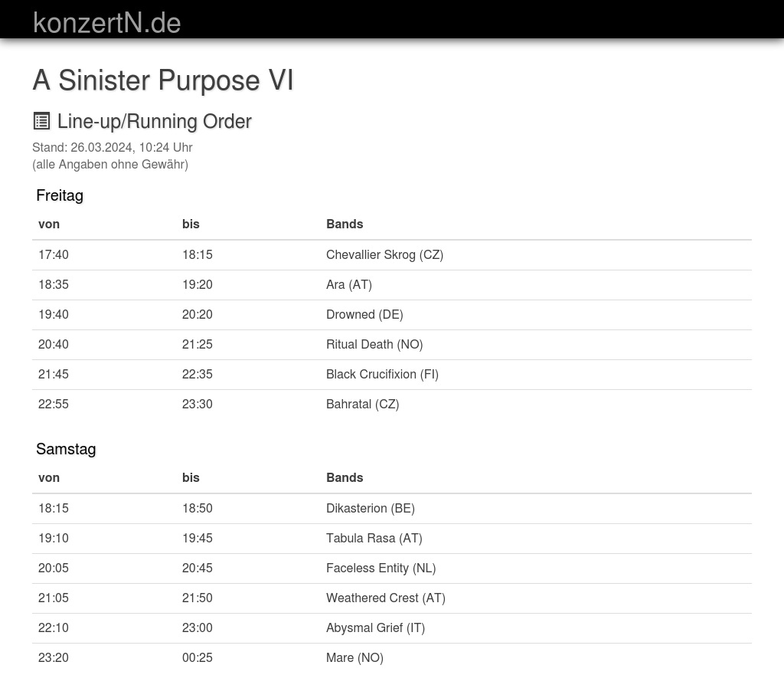Image resolution: width=784 pixels, height=688 pixels.
Task: Click Weathered Crest (AT) band name
Action: [x=385, y=598]
